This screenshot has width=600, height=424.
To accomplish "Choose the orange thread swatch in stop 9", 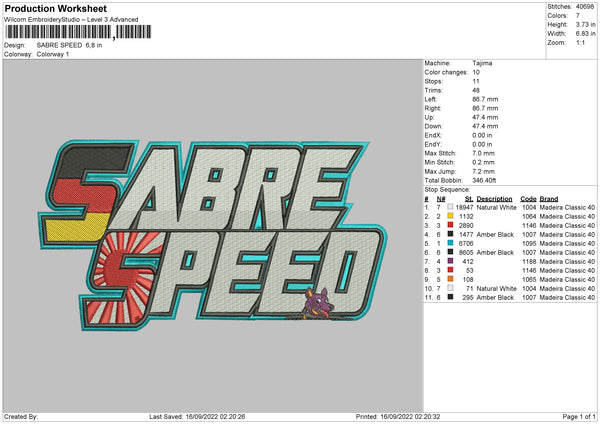I will [x=451, y=280].
